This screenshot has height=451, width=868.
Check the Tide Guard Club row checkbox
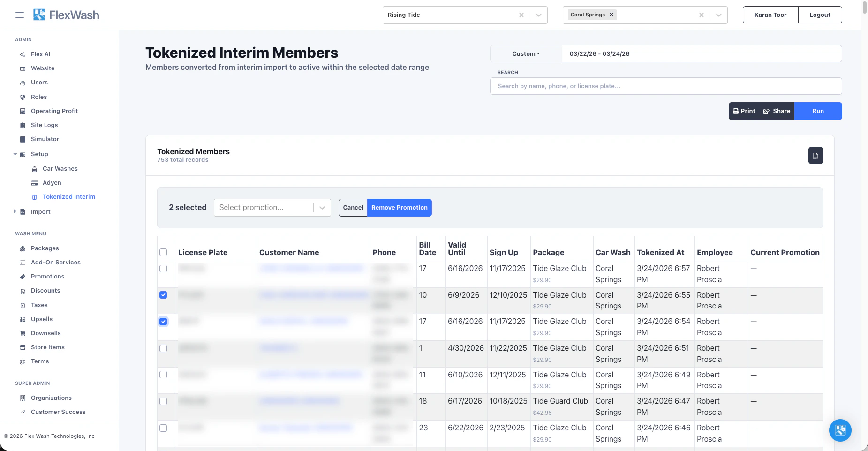163,401
